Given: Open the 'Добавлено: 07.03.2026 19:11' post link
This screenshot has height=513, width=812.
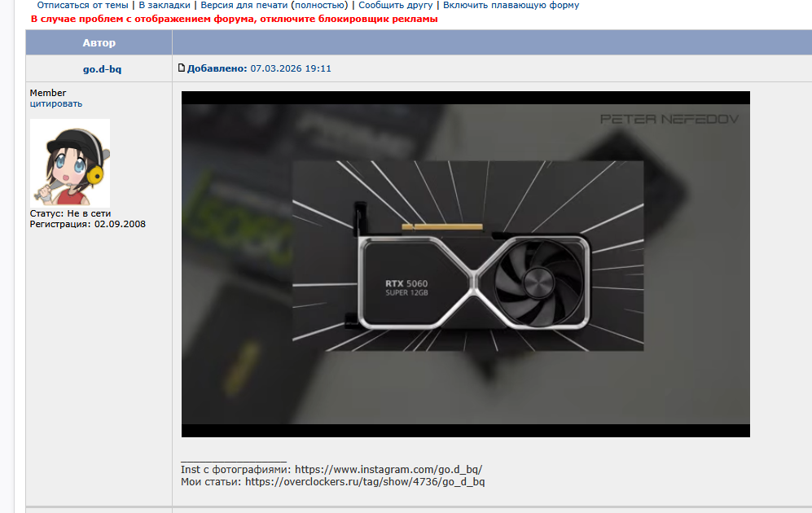Looking at the screenshot, I should click(x=259, y=68).
